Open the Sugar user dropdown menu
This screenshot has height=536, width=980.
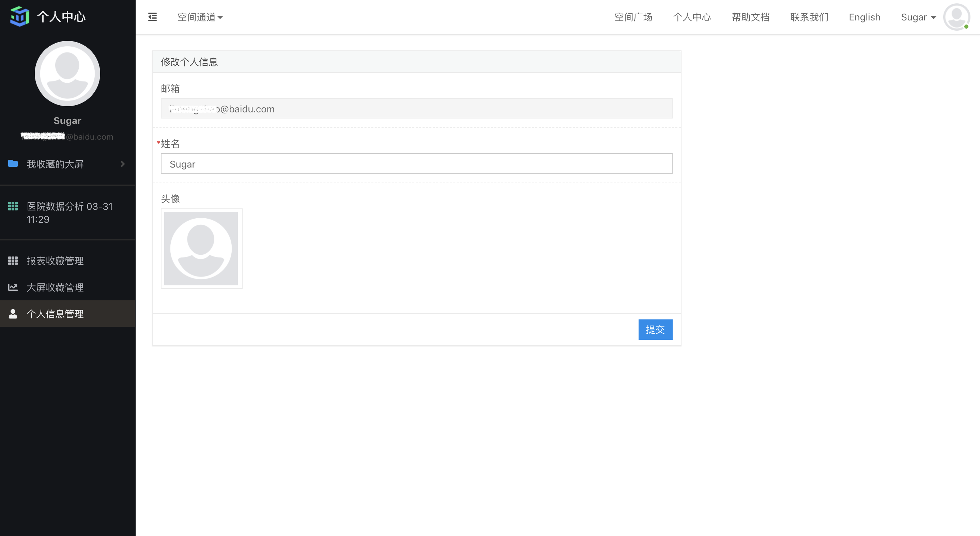918,17
